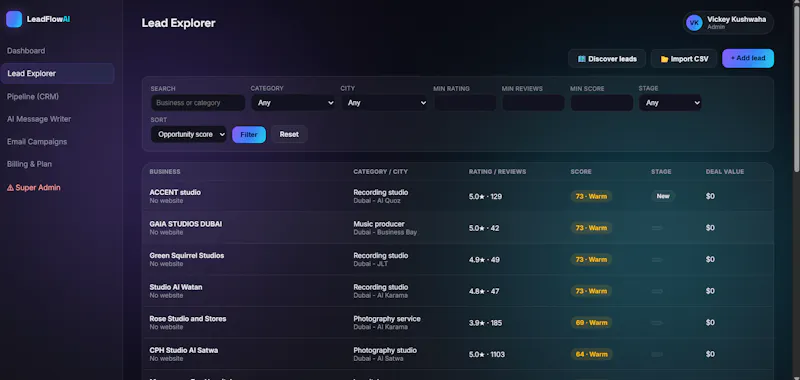Click the Dubai - JLT city text
The width and height of the screenshot is (800, 380).
[x=370, y=264]
